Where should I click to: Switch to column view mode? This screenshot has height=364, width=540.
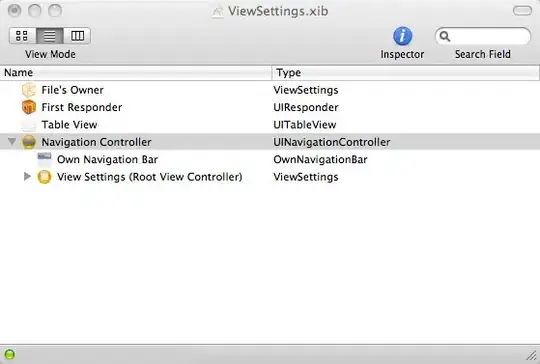coord(77,36)
